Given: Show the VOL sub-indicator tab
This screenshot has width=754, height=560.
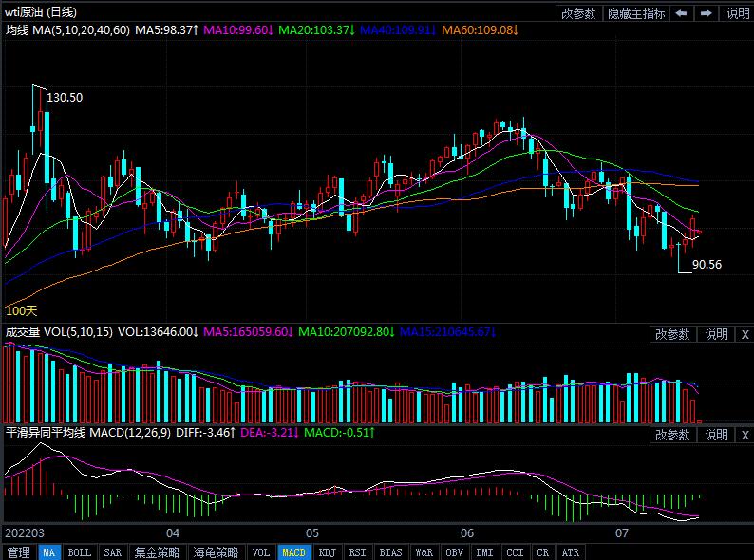Looking at the screenshot, I should (x=260, y=552).
